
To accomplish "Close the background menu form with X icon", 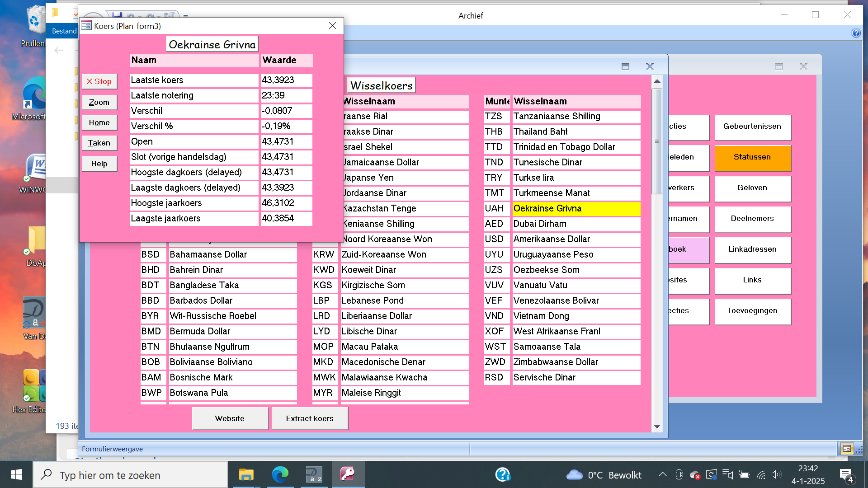I will 803,66.
